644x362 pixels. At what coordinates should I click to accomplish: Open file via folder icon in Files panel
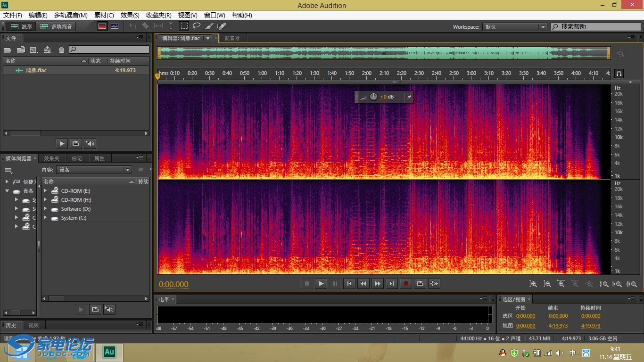[8, 49]
